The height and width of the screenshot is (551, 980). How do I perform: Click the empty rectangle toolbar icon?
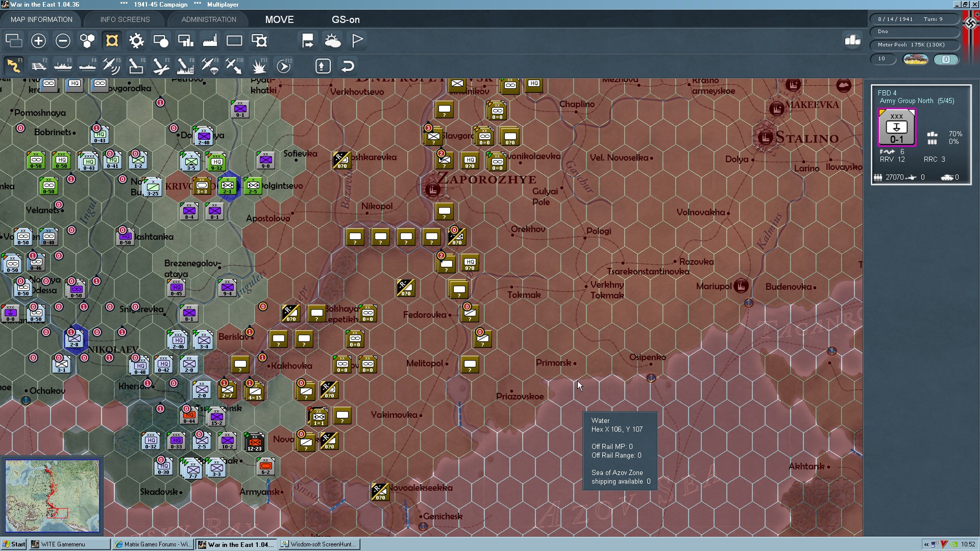(x=234, y=40)
